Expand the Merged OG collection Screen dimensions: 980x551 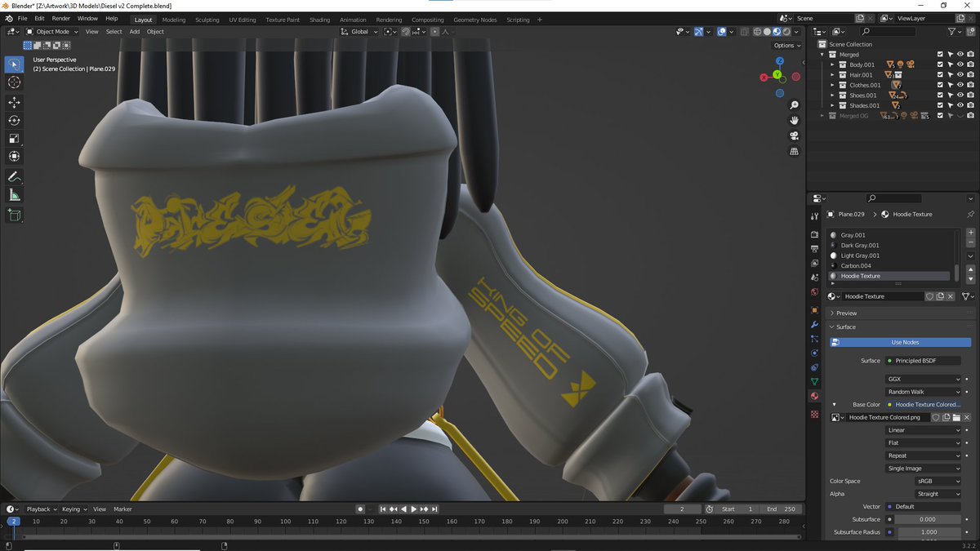(x=822, y=116)
